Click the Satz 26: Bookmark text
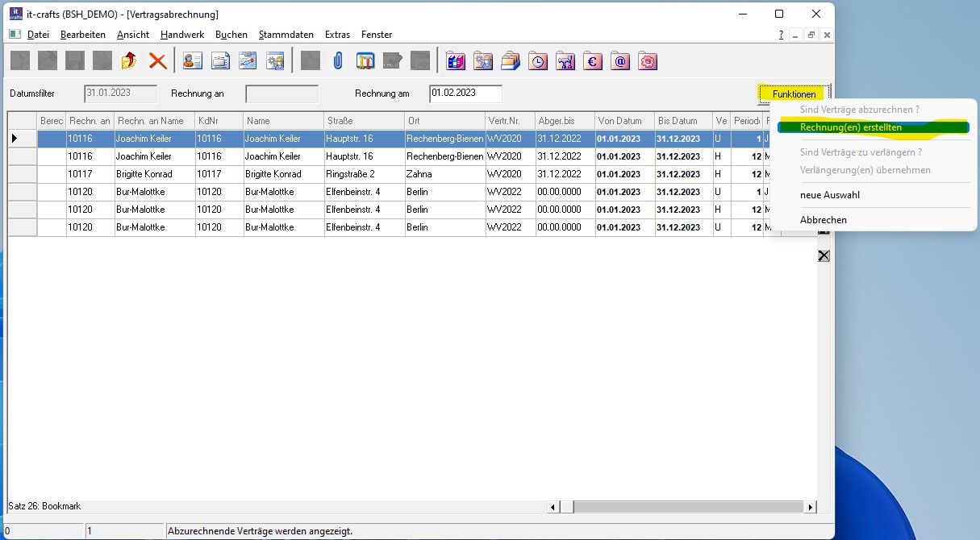 coord(44,506)
